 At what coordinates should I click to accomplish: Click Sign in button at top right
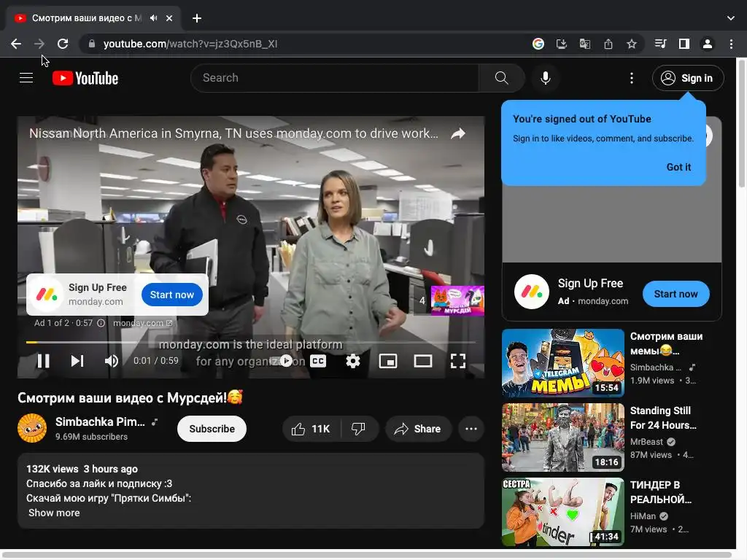pyautogui.click(x=688, y=78)
